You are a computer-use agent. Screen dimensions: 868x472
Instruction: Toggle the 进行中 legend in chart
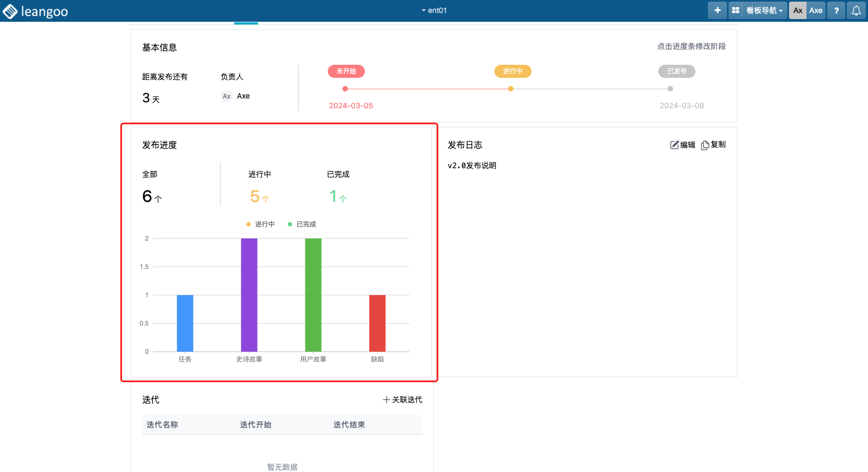point(260,224)
